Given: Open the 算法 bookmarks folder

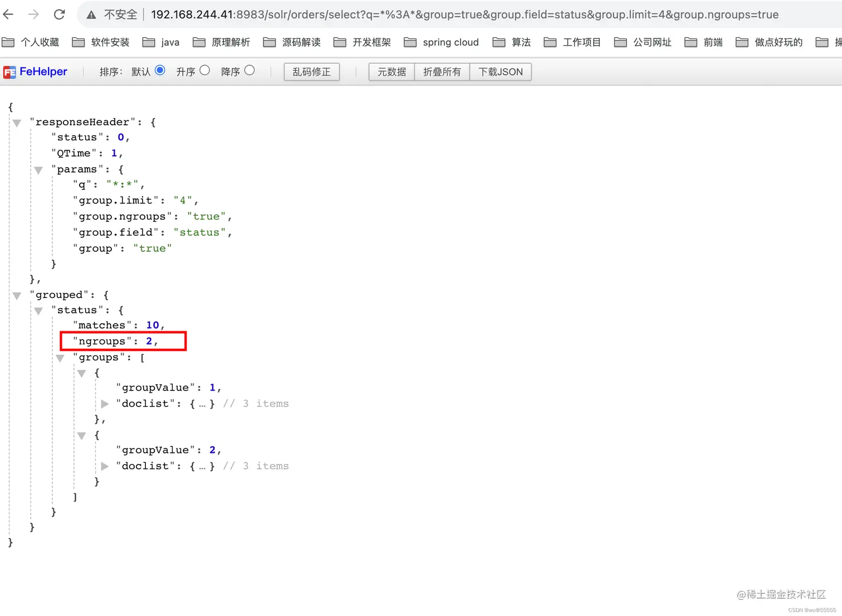Looking at the screenshot, I should (512, 42).
